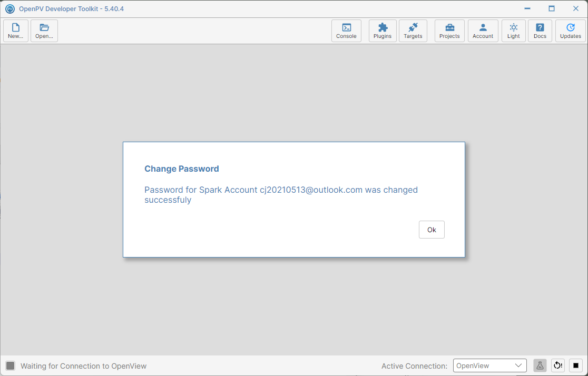Click the New file toolbar button
Image resolution: width=588 pixels, height=376 pixels.
(x=16, y=31)
